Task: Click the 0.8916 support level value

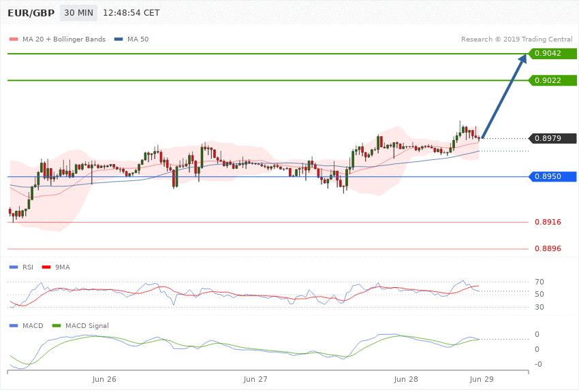Action: (x=548, y=222)
